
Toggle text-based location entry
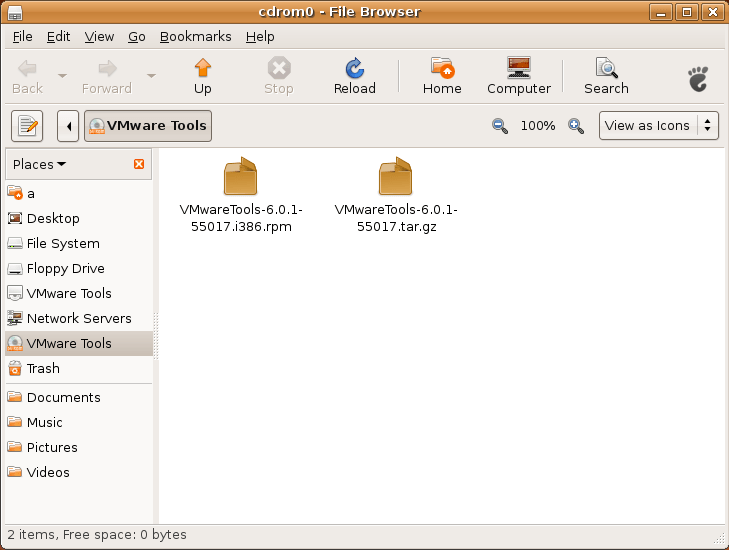click(x=27, y=126)
